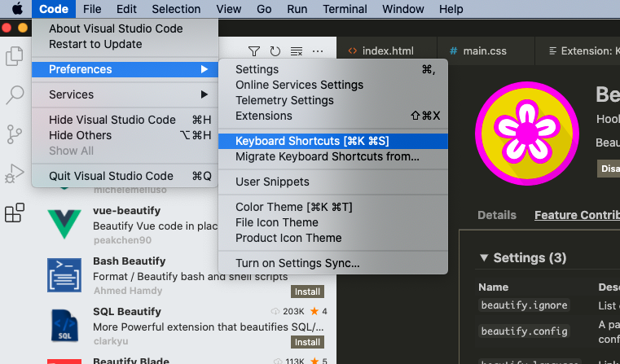Refresh the extensions list

pyautogui.click(x=275, y=51)
